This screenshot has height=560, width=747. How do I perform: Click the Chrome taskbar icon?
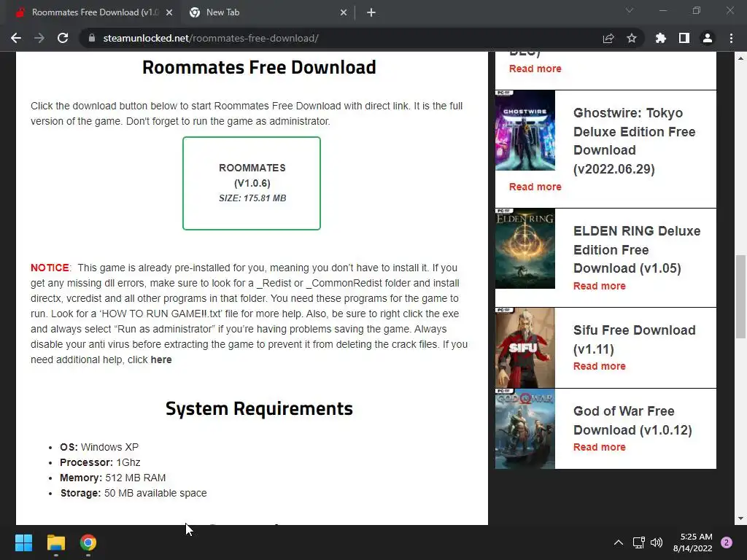pos(88,542)
